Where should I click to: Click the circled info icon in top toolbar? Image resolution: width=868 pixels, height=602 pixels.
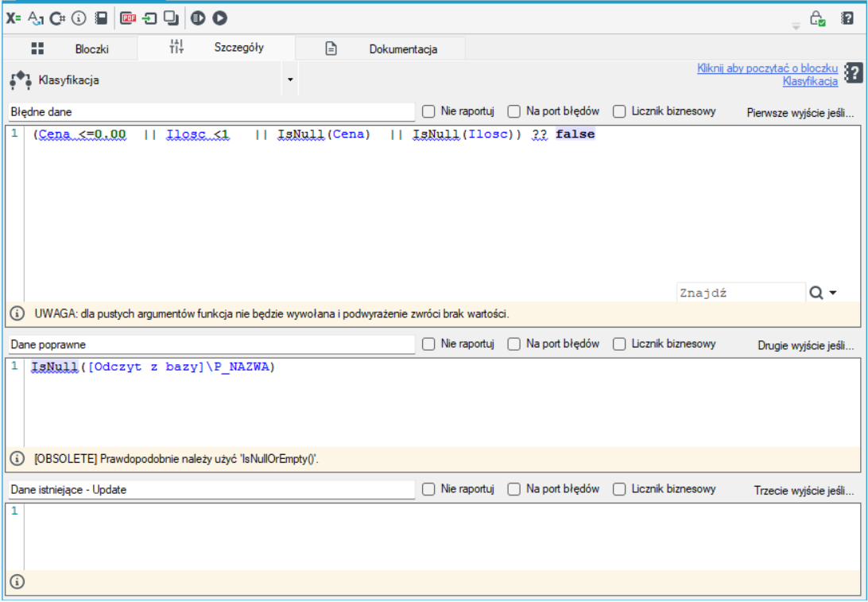(79, 18)
